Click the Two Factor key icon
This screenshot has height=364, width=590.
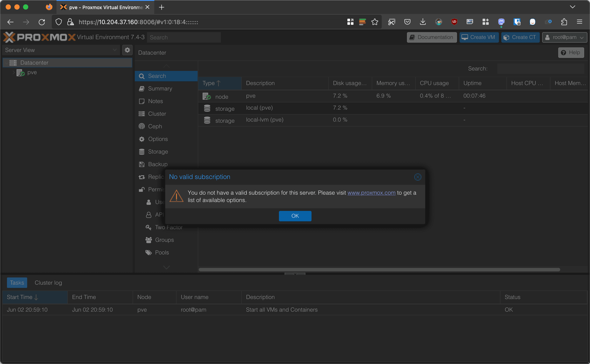pyautogui.click(x=148, y=227)
